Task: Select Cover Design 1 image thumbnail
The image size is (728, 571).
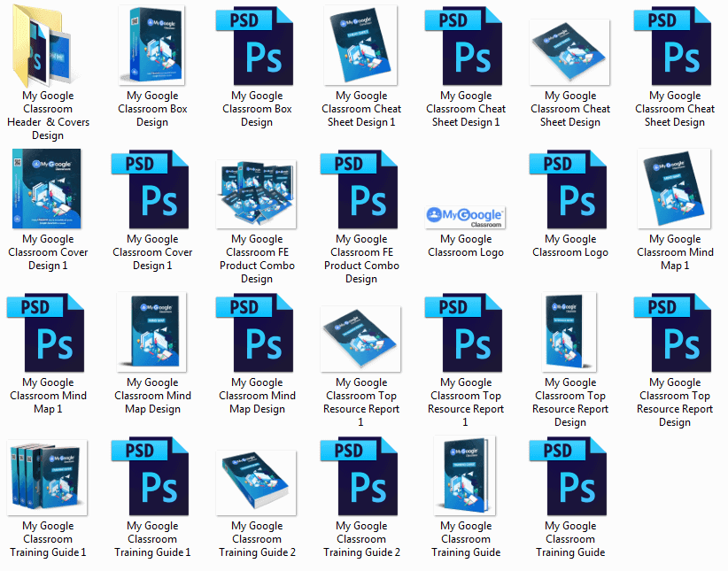Action: coord(47,189)
